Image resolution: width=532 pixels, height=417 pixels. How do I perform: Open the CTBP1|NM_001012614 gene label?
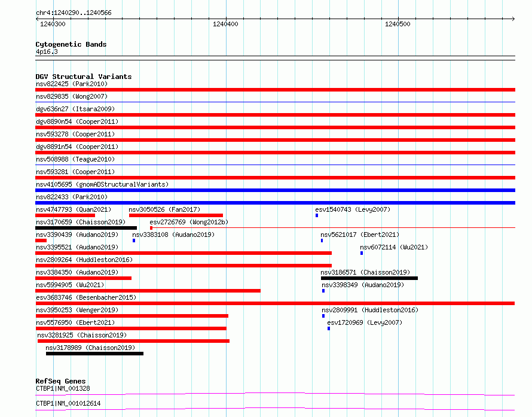point(68,403)
